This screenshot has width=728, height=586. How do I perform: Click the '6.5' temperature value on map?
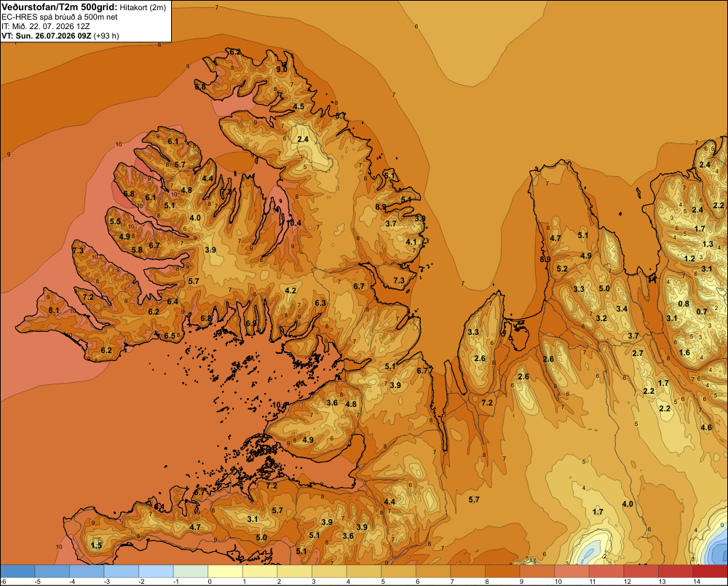click(170, 336)
